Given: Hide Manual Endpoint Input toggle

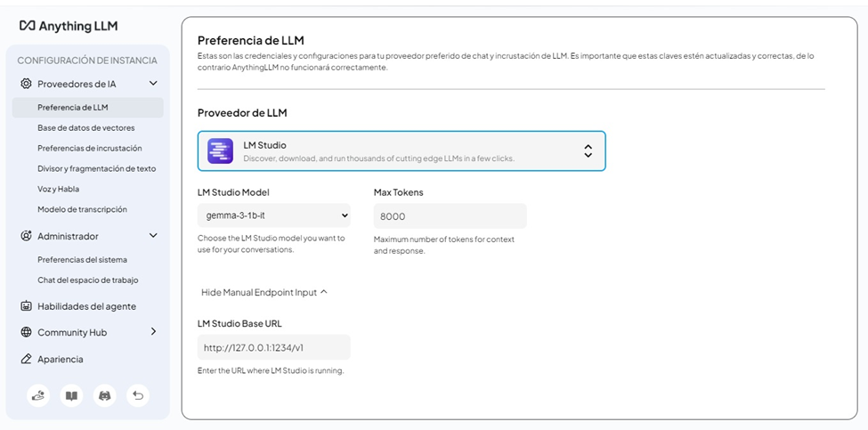Looking at the screenshot, I should [264, 292].
